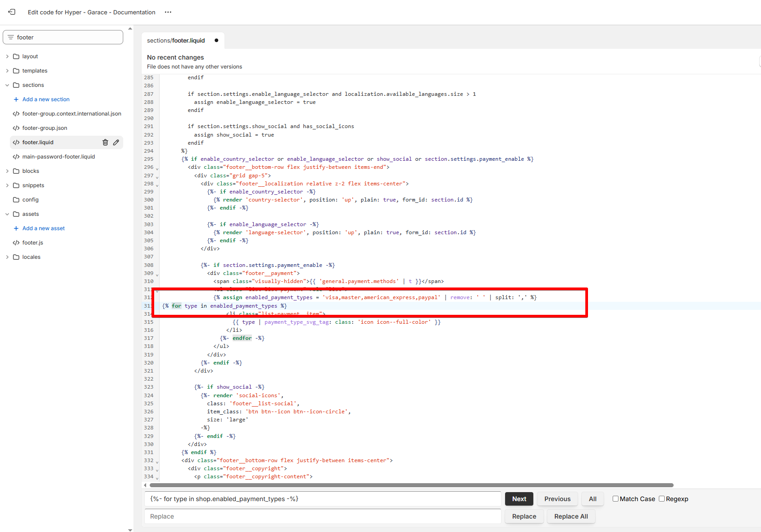The width and height of the screenshot is (761, 532).
Task: Click the find text input field
Action: 323,499
